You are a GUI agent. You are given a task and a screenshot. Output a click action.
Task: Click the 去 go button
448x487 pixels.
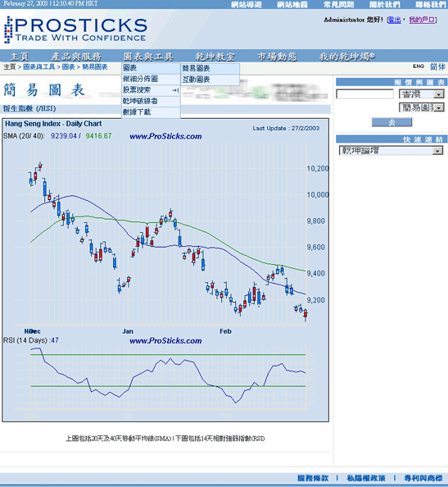coord(391,122)
